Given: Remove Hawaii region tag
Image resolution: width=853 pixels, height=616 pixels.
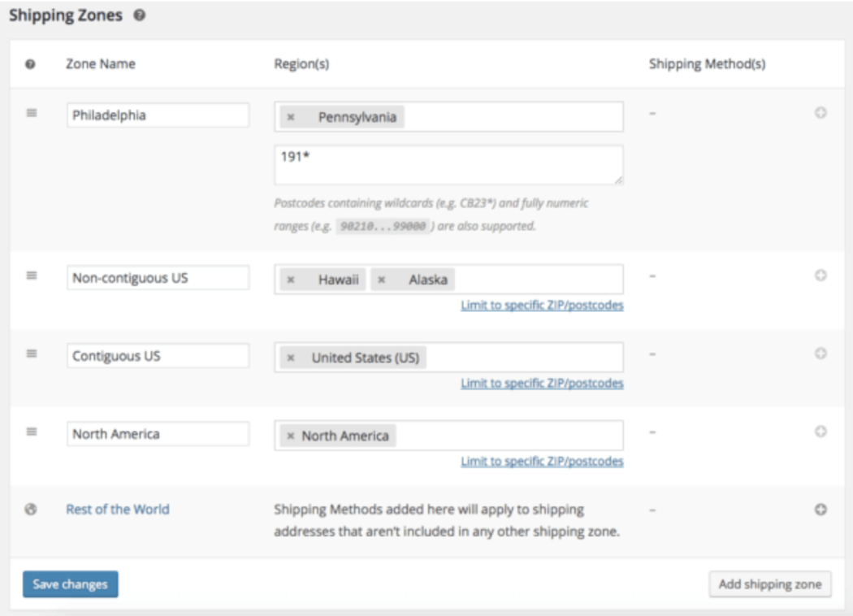Looking at the screenshot, I should [291, 280].
